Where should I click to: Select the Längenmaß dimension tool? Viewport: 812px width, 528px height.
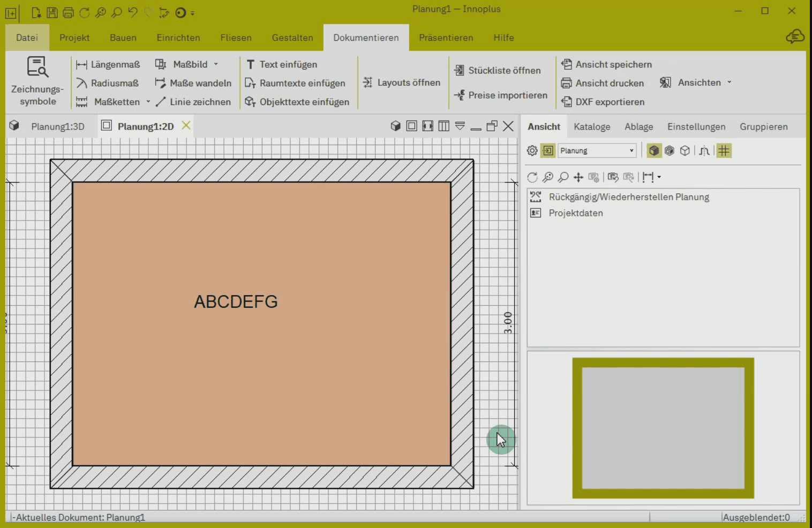click(108, 65)
